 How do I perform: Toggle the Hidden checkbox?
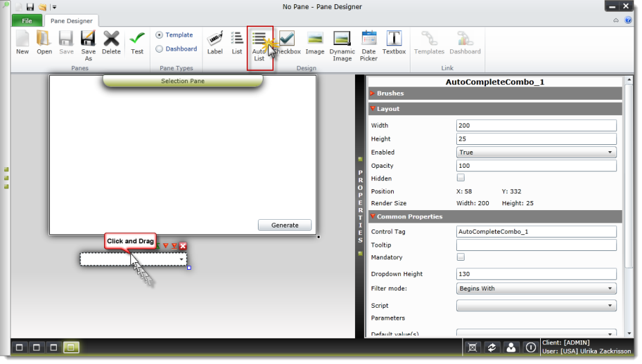coord(460,177)
